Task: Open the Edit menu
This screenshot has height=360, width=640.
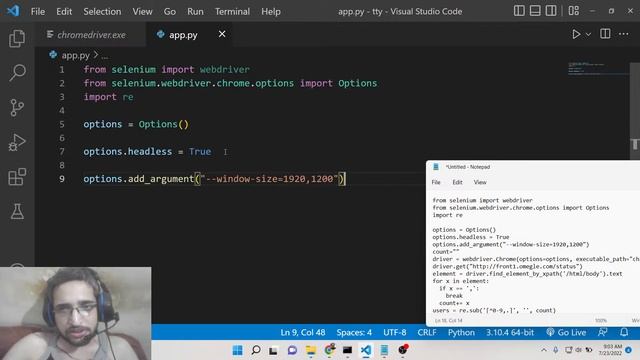Action: (64, 11)
